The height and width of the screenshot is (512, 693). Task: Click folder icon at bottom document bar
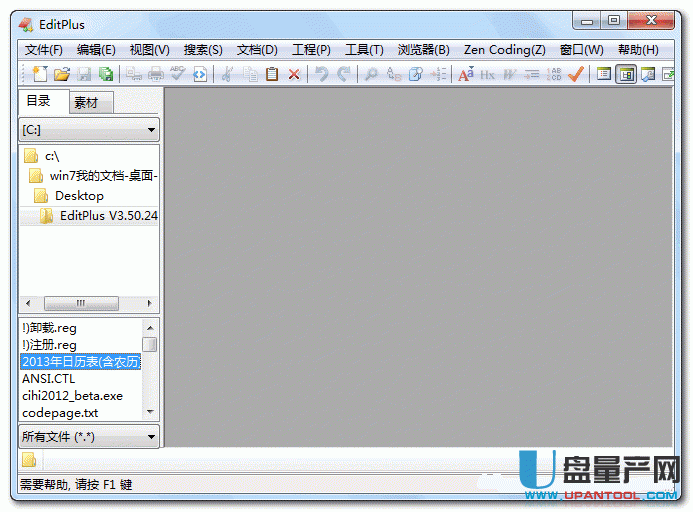point(29,460)
